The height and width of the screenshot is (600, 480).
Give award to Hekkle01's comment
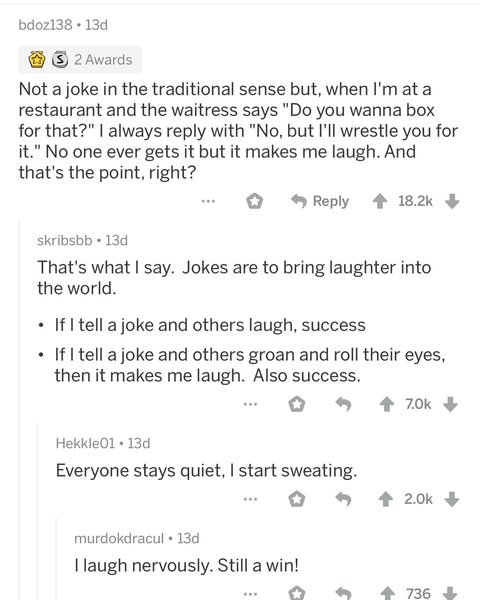click(297, 499)
